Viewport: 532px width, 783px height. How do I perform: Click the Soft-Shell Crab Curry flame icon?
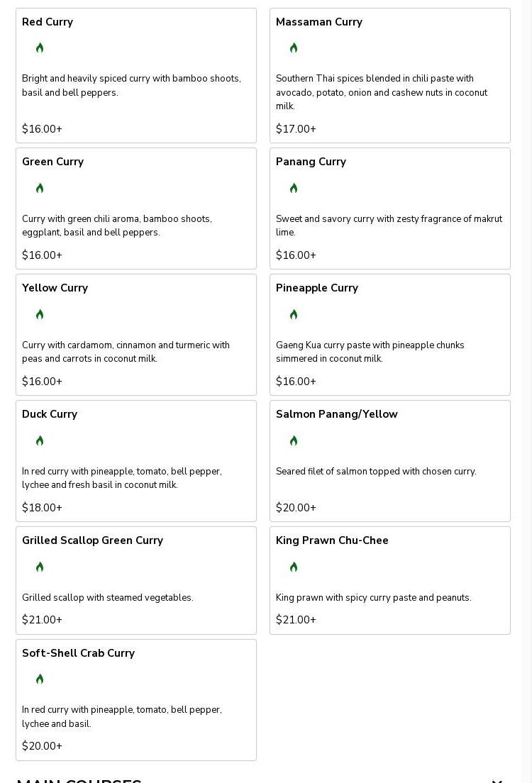pos(40,679)
